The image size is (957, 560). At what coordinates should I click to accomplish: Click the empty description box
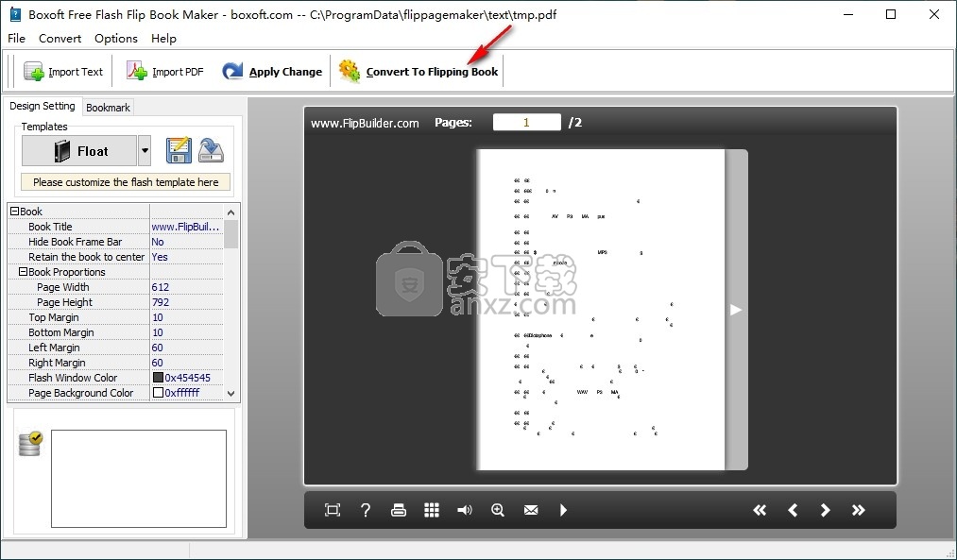coord(139,478)
